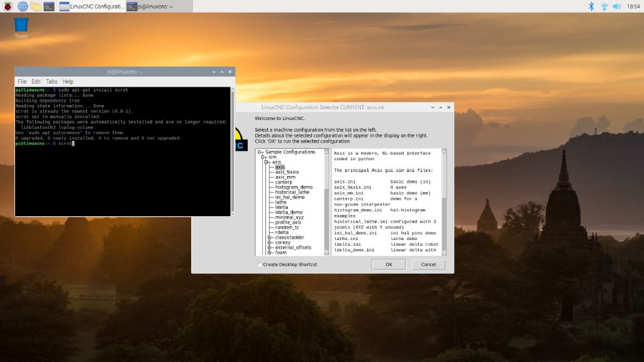
Task: Expand the classicladder tree node
Action: [269, 238]
